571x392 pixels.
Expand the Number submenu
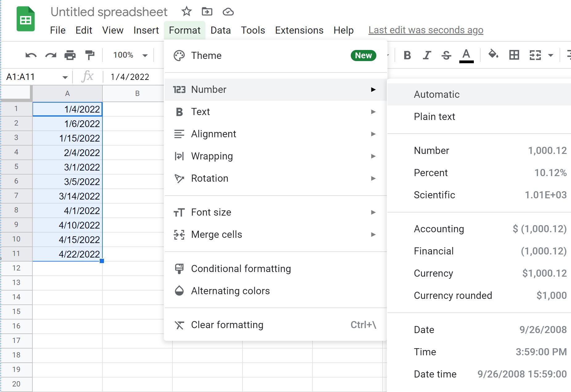(275, 89)
